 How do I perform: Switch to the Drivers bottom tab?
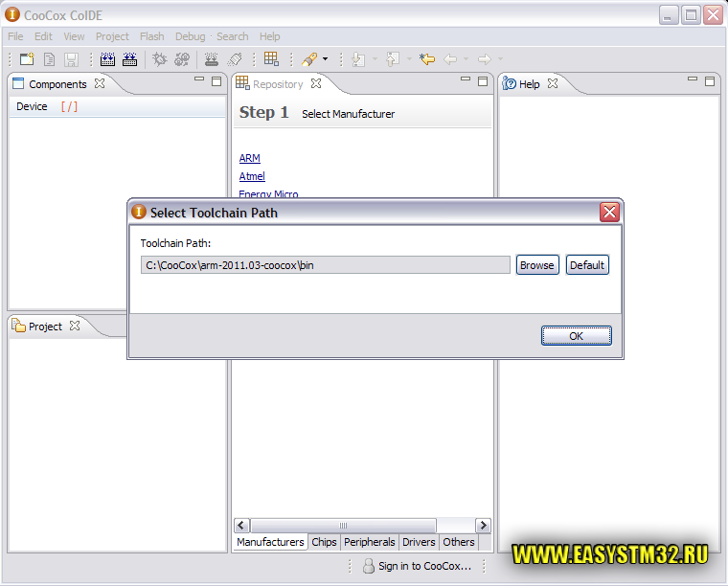point(419,542)
